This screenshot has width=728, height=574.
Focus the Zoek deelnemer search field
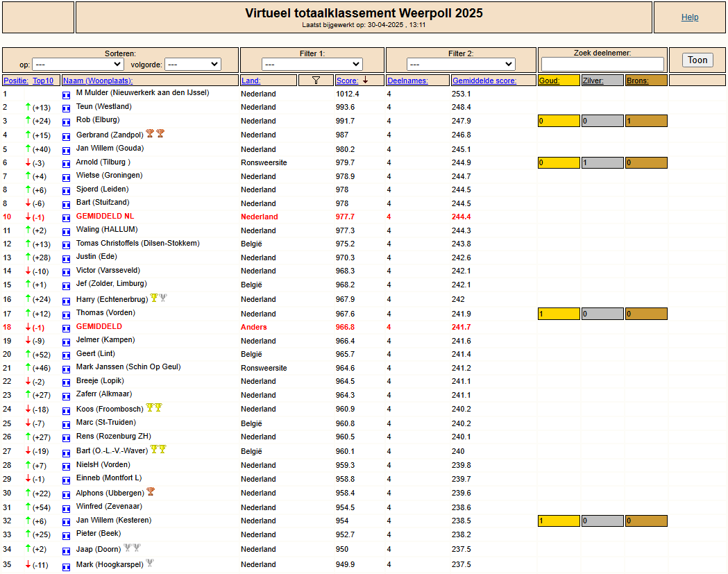pyautogui.click(x=602, y=65)
